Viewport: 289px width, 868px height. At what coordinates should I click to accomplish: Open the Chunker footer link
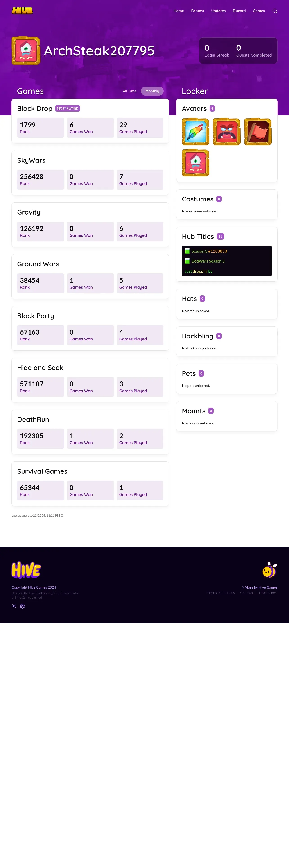click(x=247, y=593)
